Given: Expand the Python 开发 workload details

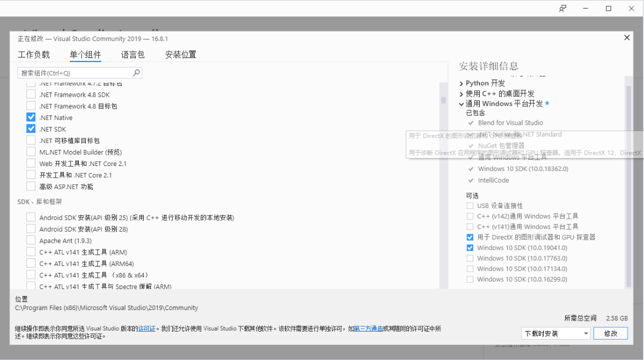Looking at the screenshot, I should coord(462,83).
